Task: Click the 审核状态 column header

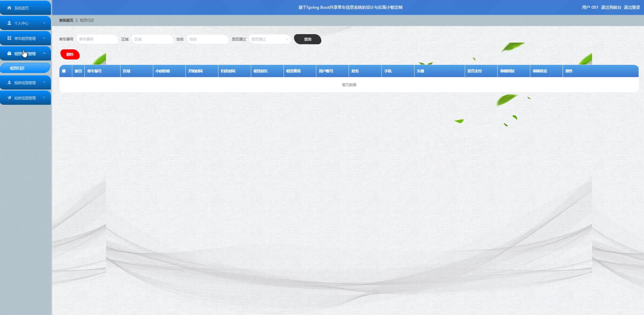Action: click(x=546, y=71)
